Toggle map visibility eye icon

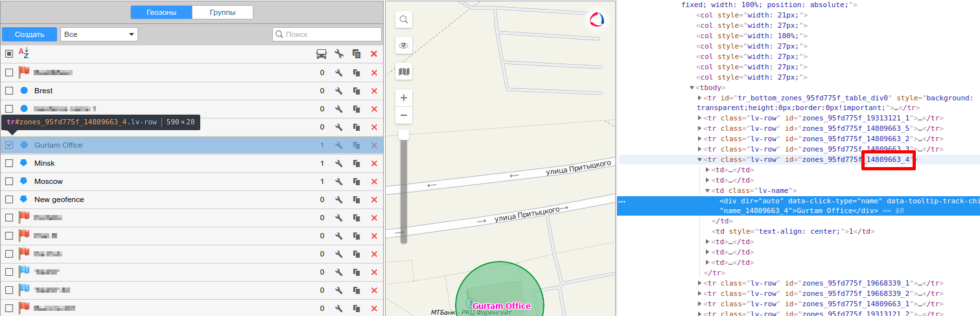pyautogui.click(x=404, y=45)
